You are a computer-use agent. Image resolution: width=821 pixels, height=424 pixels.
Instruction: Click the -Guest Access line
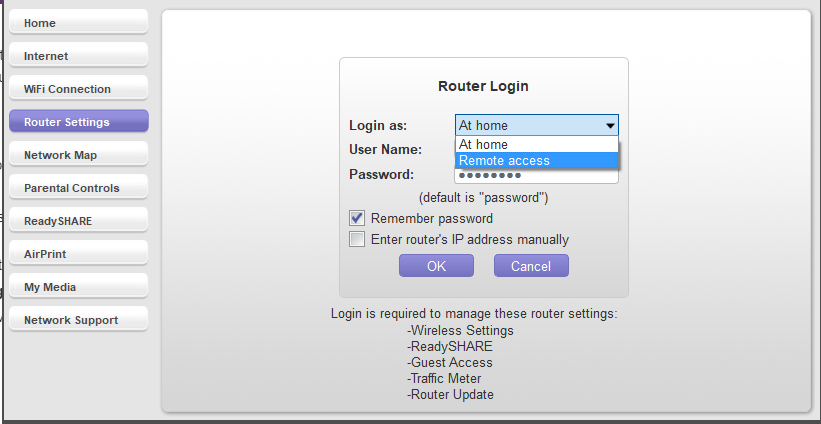[450, 363]
